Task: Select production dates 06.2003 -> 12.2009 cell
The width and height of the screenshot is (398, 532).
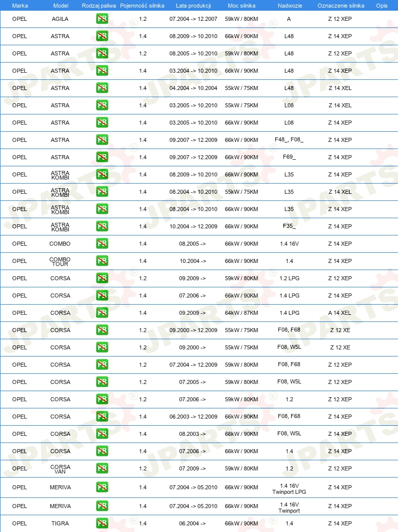Action: point(193,417)
